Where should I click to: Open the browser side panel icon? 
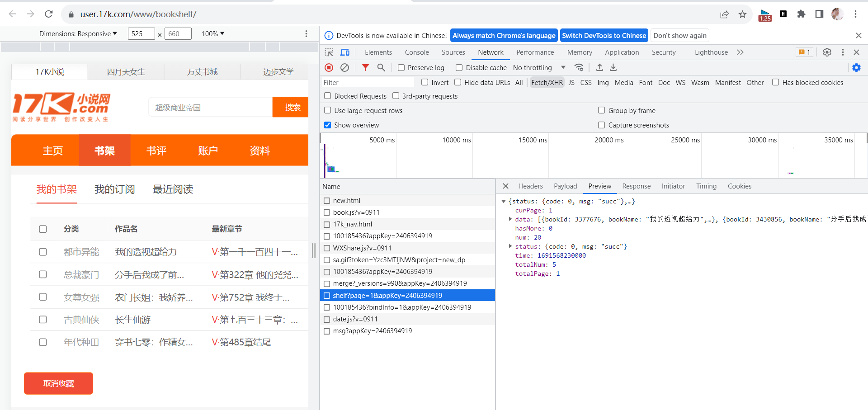(819, 14)
